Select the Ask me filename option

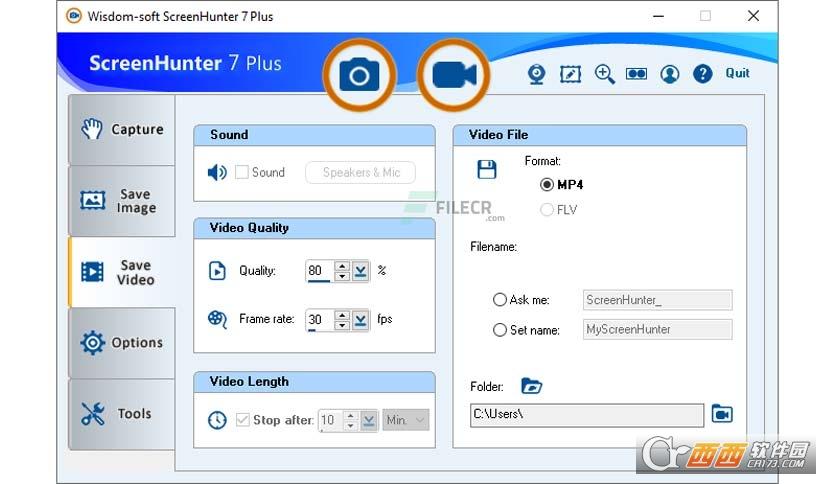pos(500,300)
